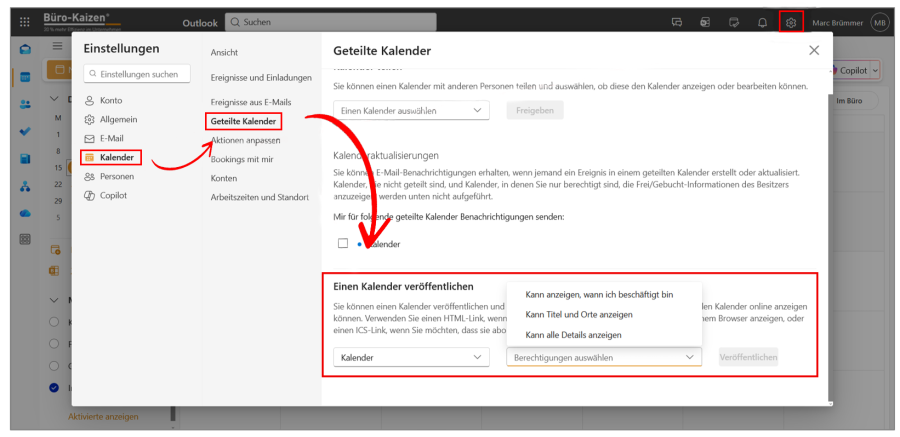Select Kalender settings category
The image size is (900, 437).
point(111,157)
